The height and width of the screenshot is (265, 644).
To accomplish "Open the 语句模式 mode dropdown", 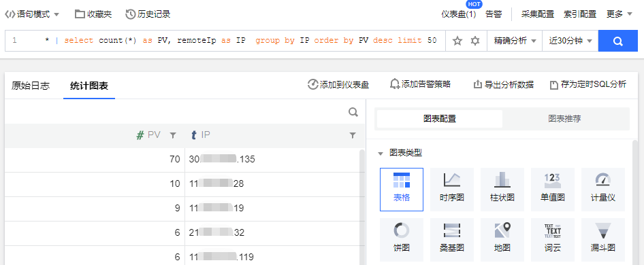I will (32, 14).
